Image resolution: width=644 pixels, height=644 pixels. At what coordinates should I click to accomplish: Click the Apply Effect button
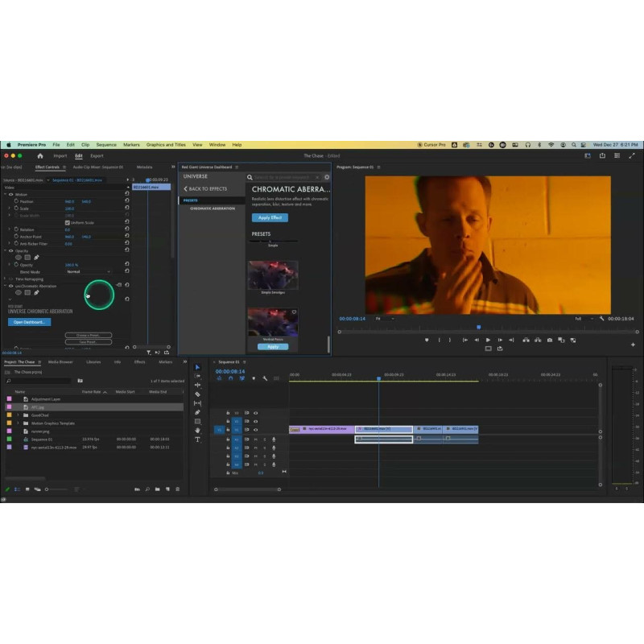click(x=270, y=217)
